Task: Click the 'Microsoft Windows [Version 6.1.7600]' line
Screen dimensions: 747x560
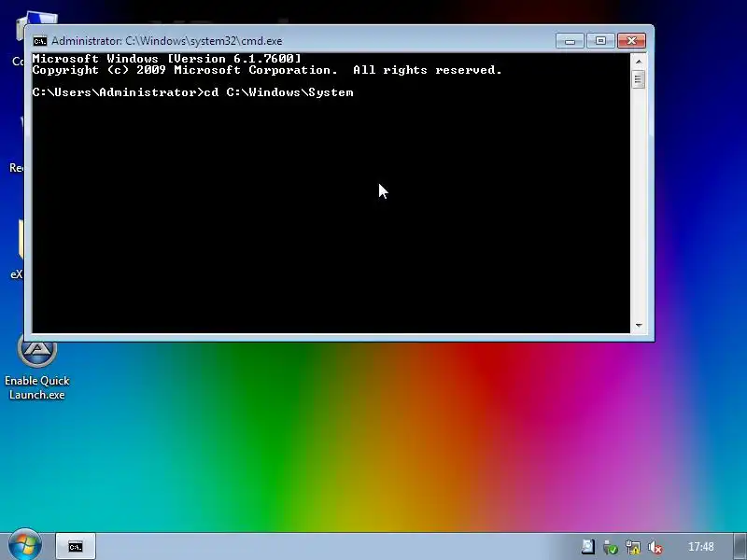Action: (x=167, y=59)
